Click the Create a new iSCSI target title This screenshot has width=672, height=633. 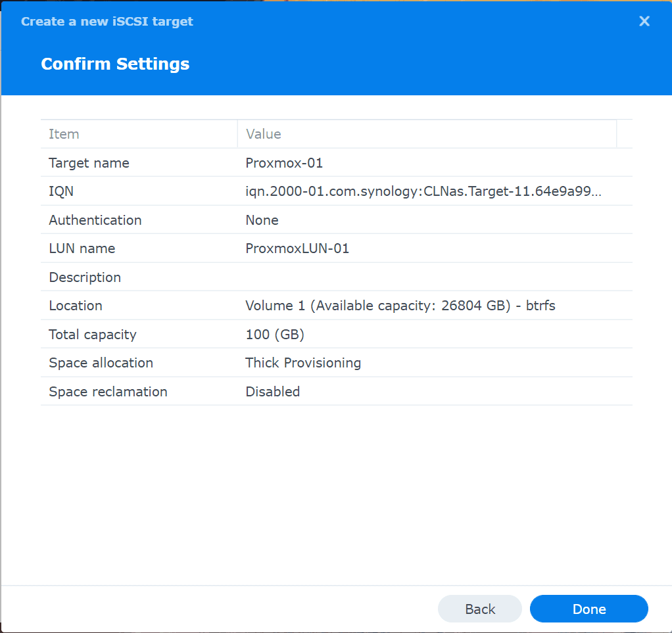point(107,21)
